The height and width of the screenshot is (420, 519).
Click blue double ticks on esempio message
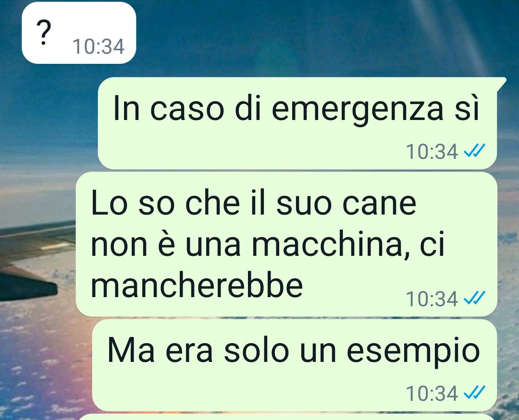coord(474,393)
